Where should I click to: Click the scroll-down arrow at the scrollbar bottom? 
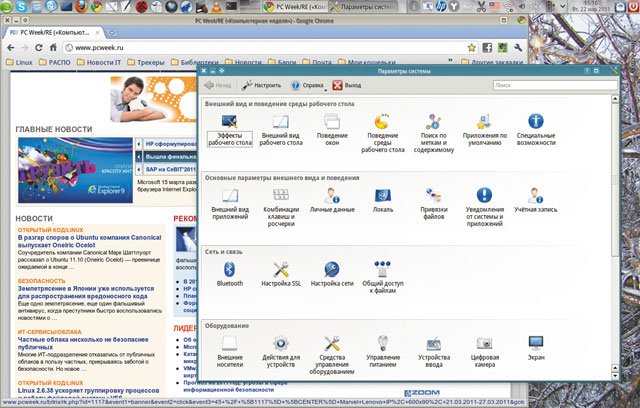pyautogui.click(x=615, y=376)
